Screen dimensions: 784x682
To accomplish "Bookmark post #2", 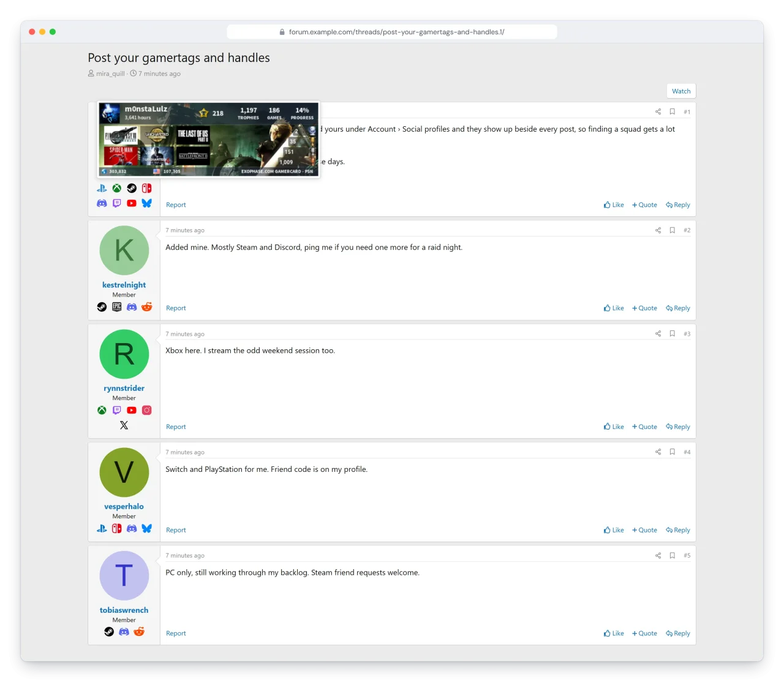I will pos(672,230).
